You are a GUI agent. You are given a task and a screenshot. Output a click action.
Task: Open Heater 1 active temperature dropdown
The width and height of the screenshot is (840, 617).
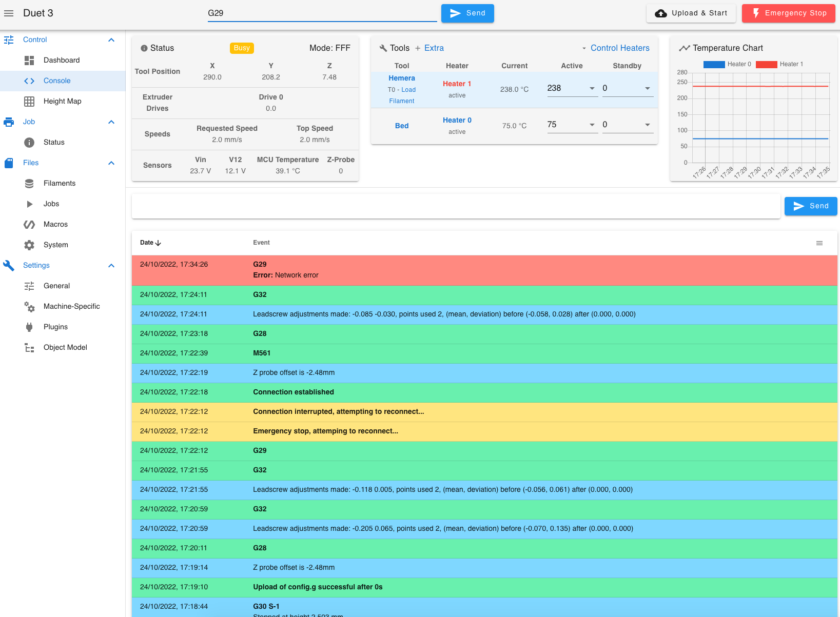(x=592, y=88)
